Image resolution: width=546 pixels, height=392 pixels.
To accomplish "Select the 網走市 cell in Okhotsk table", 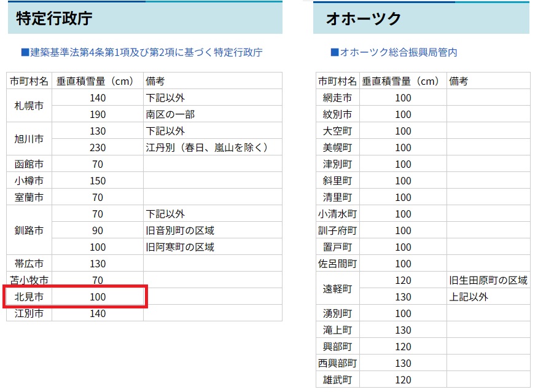I will tap(337, 98).
